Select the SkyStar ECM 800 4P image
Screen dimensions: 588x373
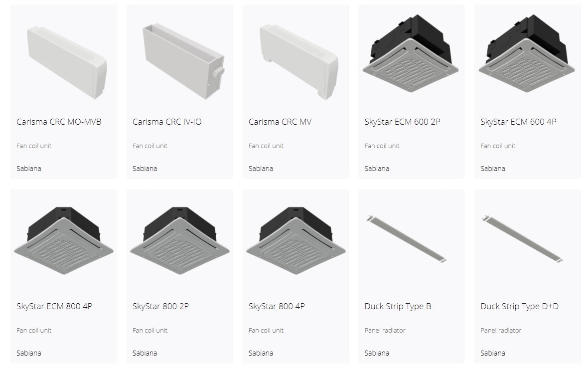(64, 240)
